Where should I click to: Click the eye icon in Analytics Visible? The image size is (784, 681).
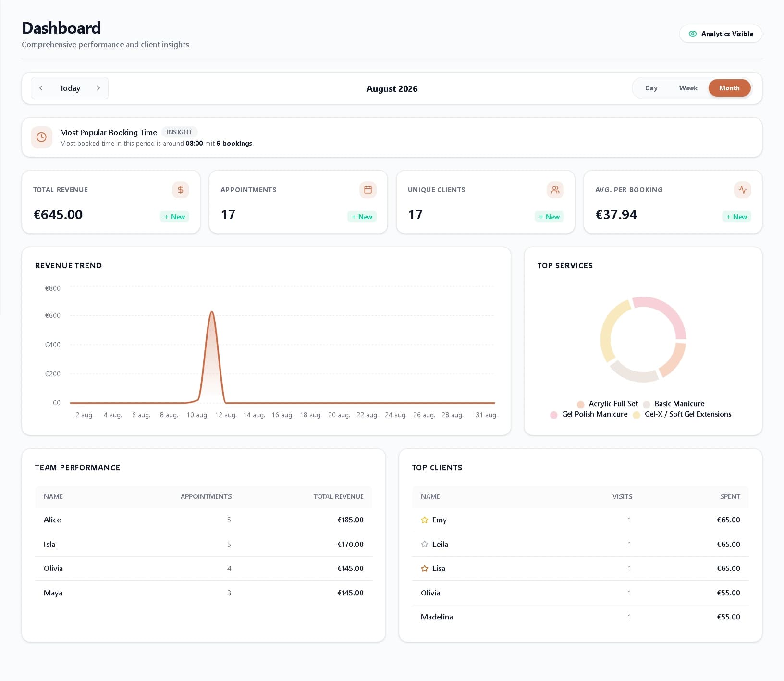693,34
